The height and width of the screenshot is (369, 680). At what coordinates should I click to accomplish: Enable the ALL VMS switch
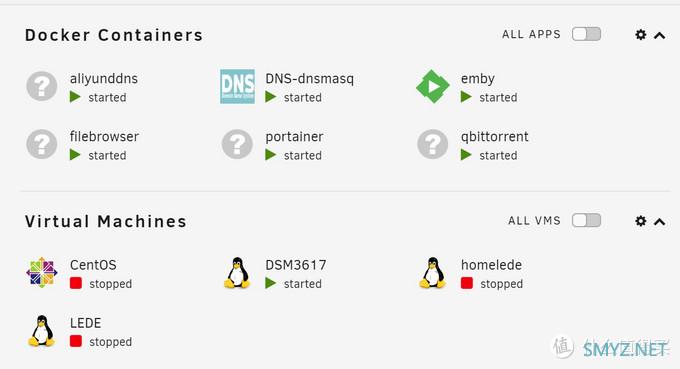pyautogui.click(x=586, y=220)
